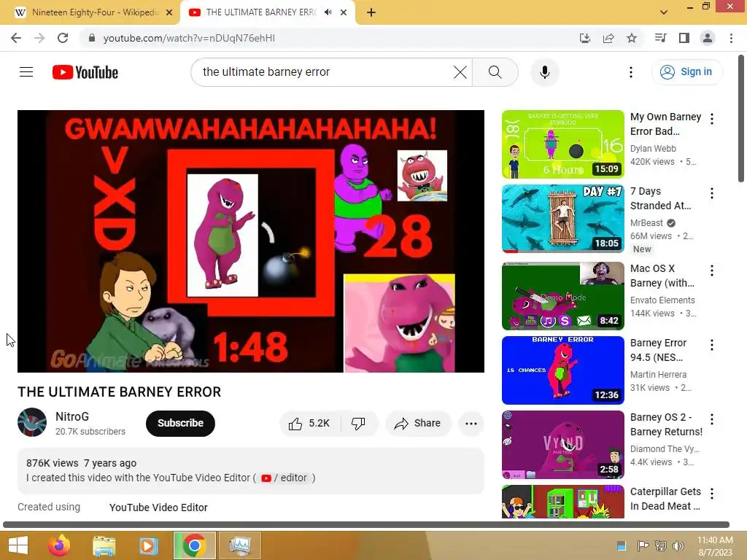This screenshot has height=560, width=747.
Task: Open the 15:09 Barney Error thumbnail
Action: [562, 144]
